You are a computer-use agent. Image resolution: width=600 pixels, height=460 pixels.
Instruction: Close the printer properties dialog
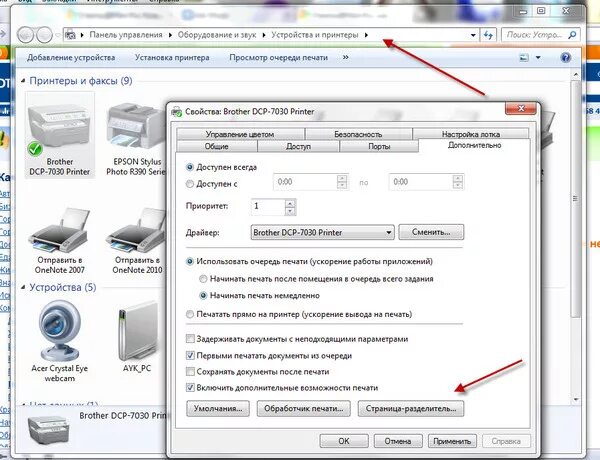tap(521, 109)
